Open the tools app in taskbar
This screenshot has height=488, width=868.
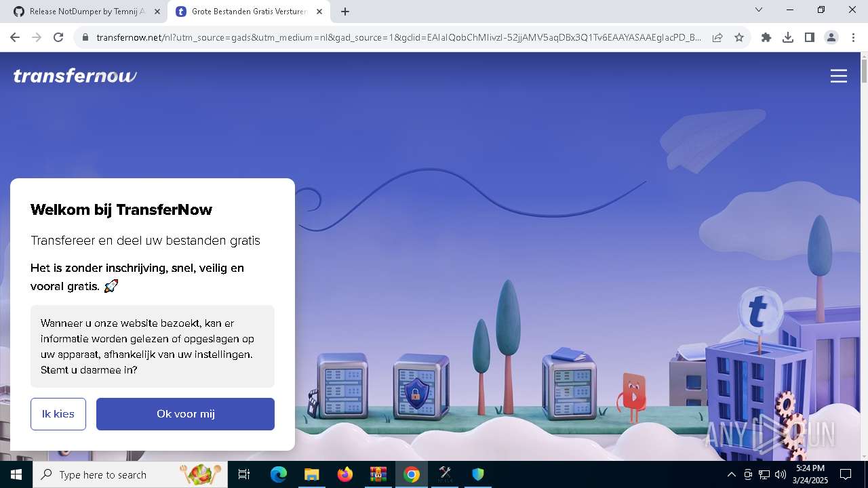(x=445, y=474)
